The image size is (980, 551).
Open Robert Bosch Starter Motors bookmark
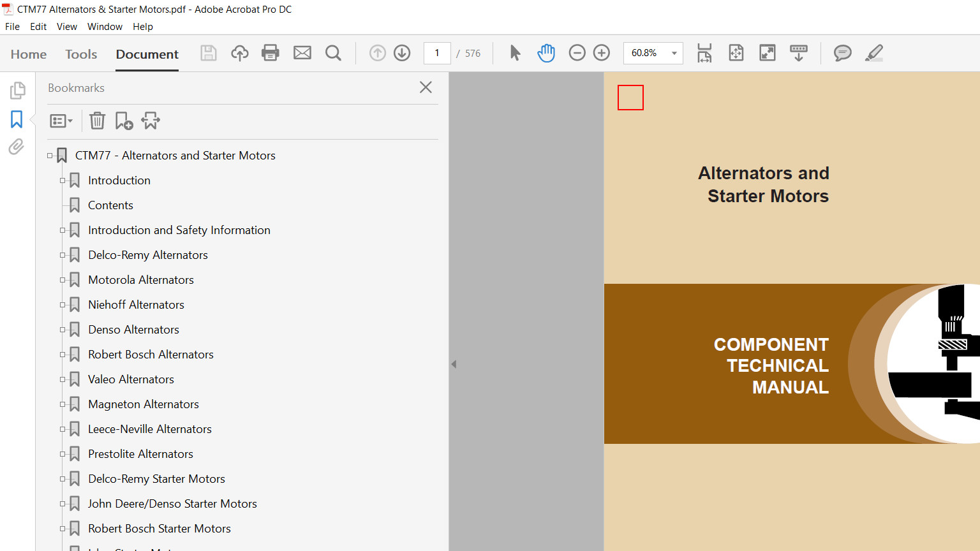(160, 529)
